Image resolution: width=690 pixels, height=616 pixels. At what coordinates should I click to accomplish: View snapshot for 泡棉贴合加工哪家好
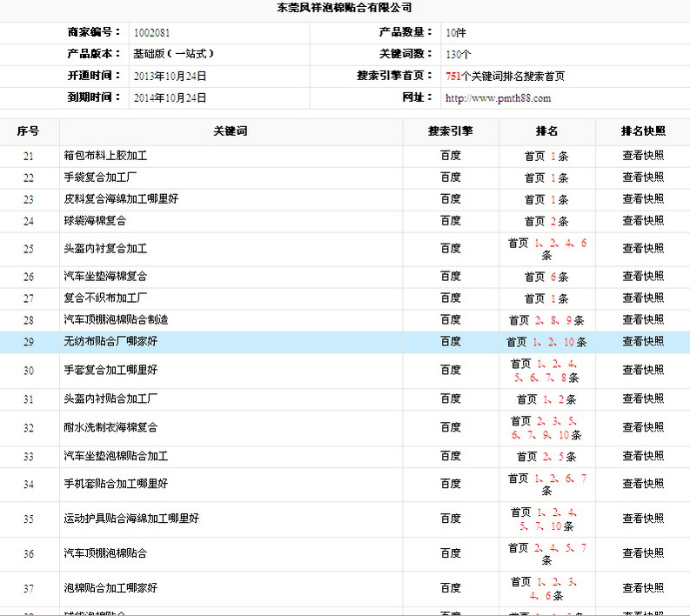[x=643, y=588]
